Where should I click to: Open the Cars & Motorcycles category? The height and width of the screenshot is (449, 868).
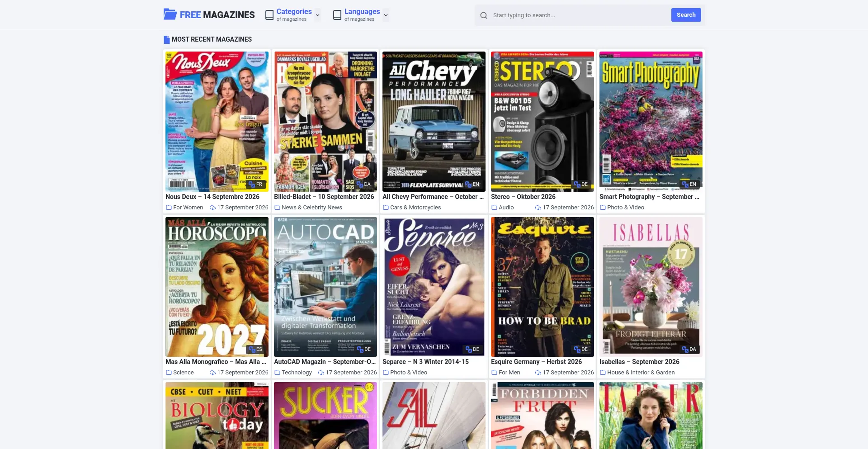point(415,208)
